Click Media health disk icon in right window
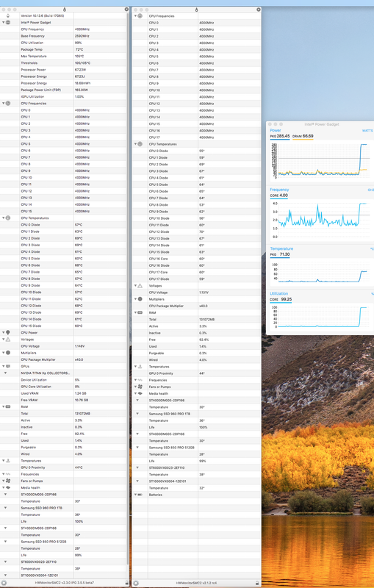The image size is (374, 588). pyautogui.click(x=140, y=393)
